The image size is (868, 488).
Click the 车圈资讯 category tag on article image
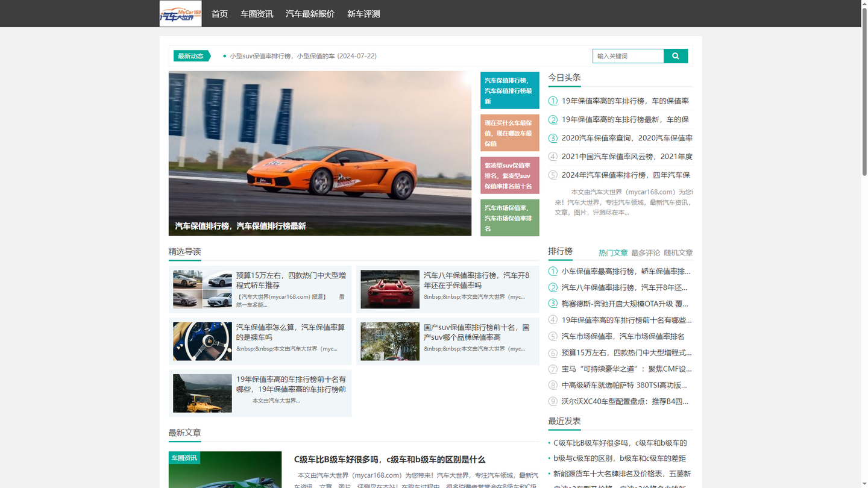184,458
